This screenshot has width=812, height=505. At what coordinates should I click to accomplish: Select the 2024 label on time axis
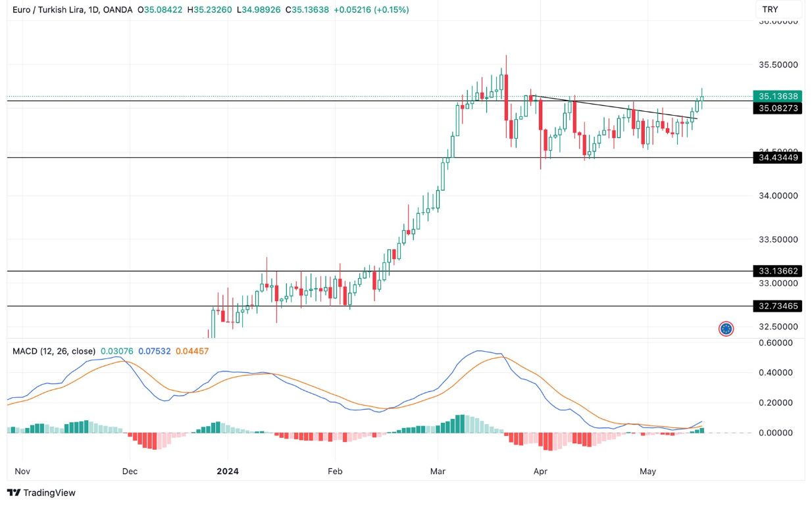(227, 471)
